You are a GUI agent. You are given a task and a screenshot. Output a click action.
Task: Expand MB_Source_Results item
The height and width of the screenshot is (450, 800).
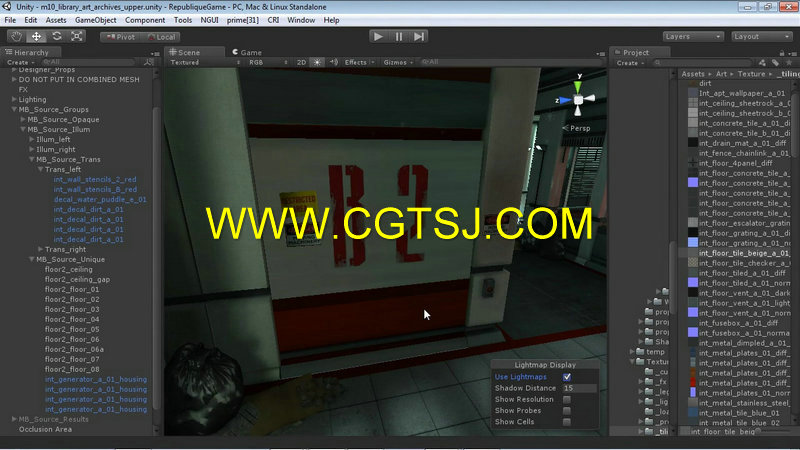point(14,419)
